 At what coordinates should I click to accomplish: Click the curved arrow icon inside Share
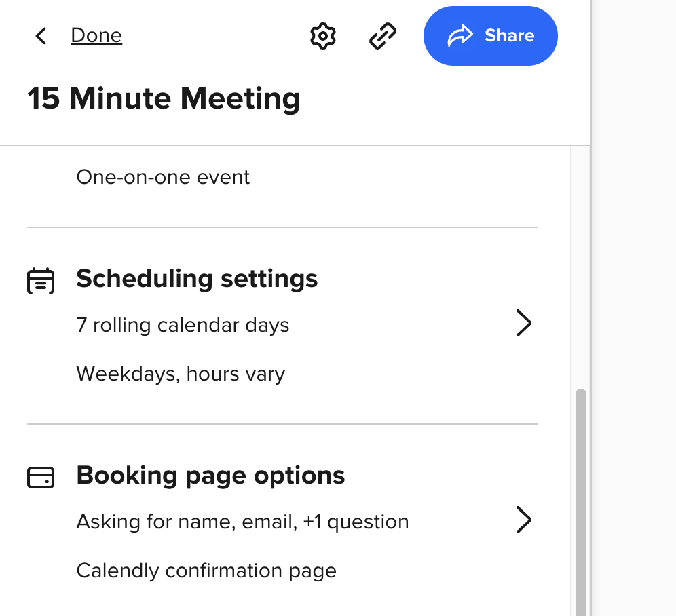[460, 36]
